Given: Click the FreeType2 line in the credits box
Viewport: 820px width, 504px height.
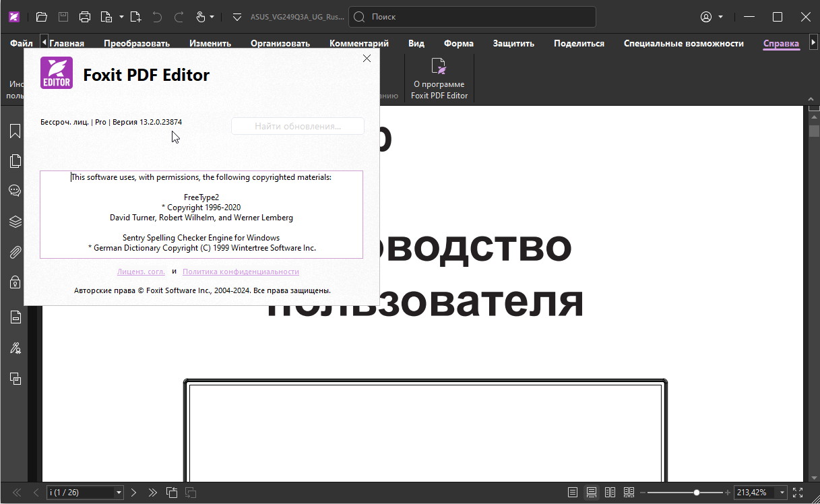Looking at the screenshot, I should (201, 197).
